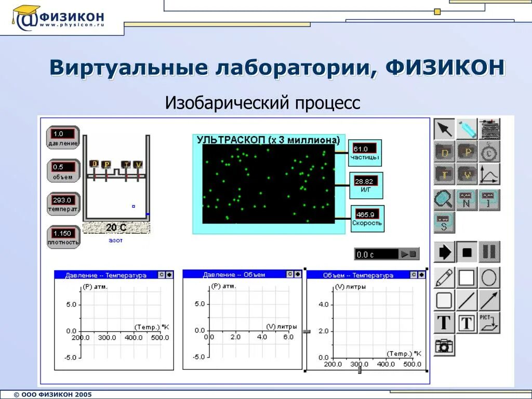The width and height of the screenshot is (532, 399).
Task: Click the diamond button on Давление -- Объем graph
Action: pyautogui.click(x=298, y=274)
